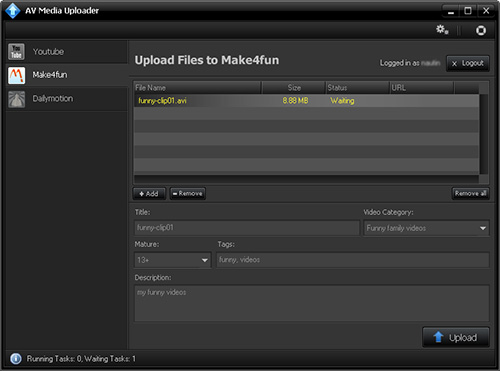
Task: Click the lifebuoy help icon
Action: pos(481,30)
